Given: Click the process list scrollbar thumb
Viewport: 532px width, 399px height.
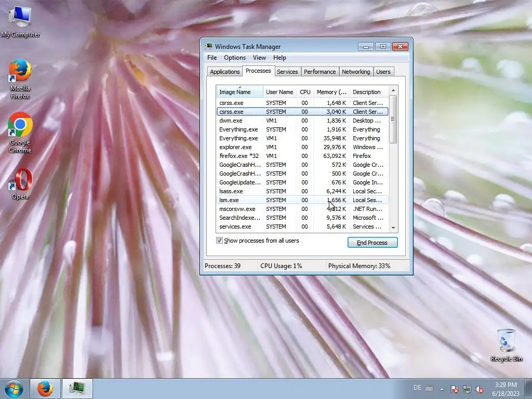Looking at the screenshot, I should click(393, 119).
